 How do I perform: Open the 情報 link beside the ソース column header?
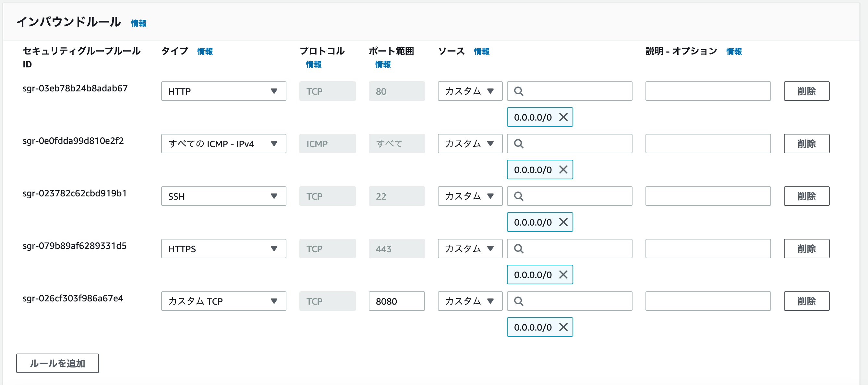[x=481, y=52]
